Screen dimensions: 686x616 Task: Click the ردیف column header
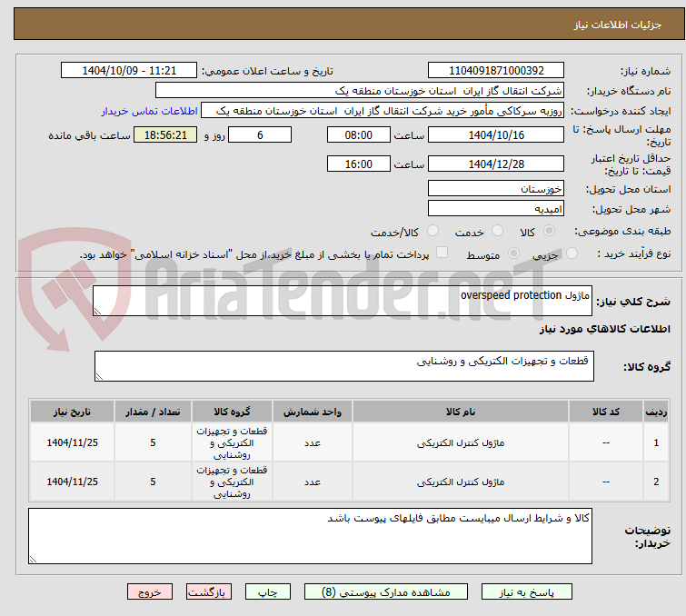[x=656, y=412]
